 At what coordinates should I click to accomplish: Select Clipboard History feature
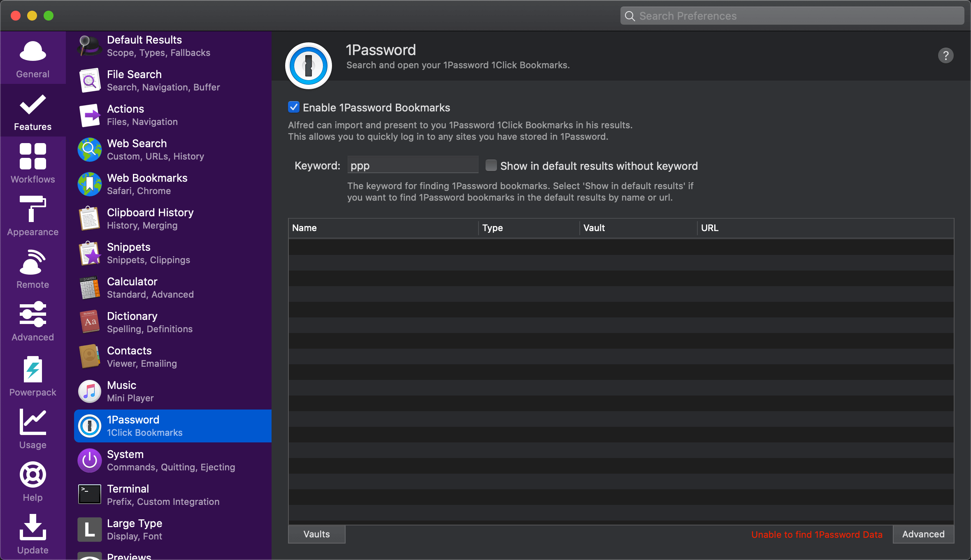(x=173, y=219)
